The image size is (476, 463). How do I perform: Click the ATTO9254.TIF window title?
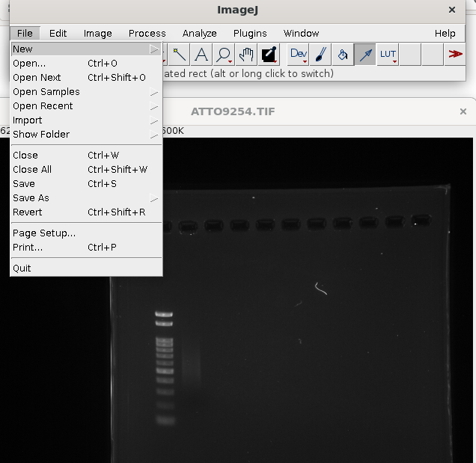pos(233,111)
